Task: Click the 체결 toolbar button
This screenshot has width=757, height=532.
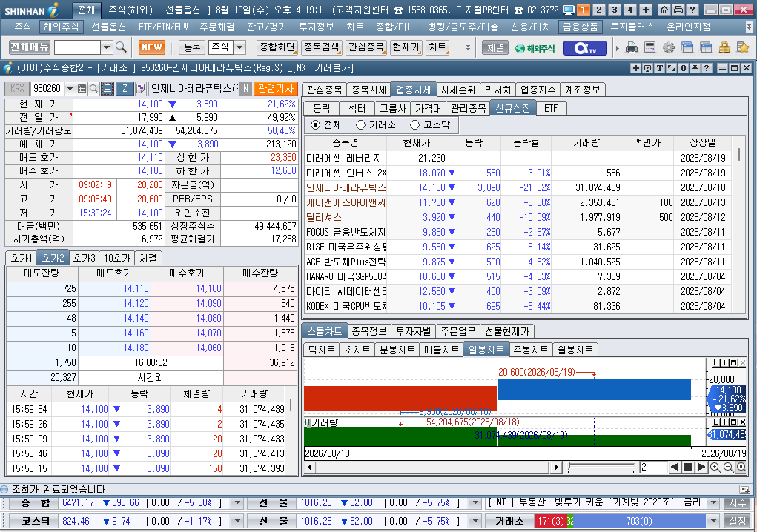Action: pyautogui.click(x=495, y=47)
